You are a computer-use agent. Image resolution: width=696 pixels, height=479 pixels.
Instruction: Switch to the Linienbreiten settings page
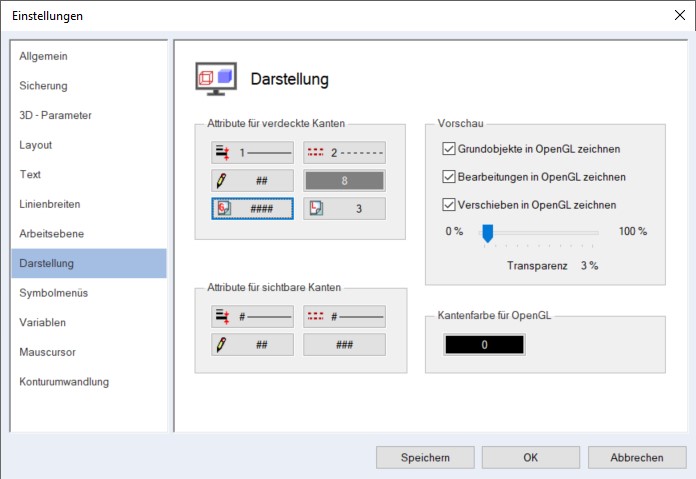click(x=49, y=204)
